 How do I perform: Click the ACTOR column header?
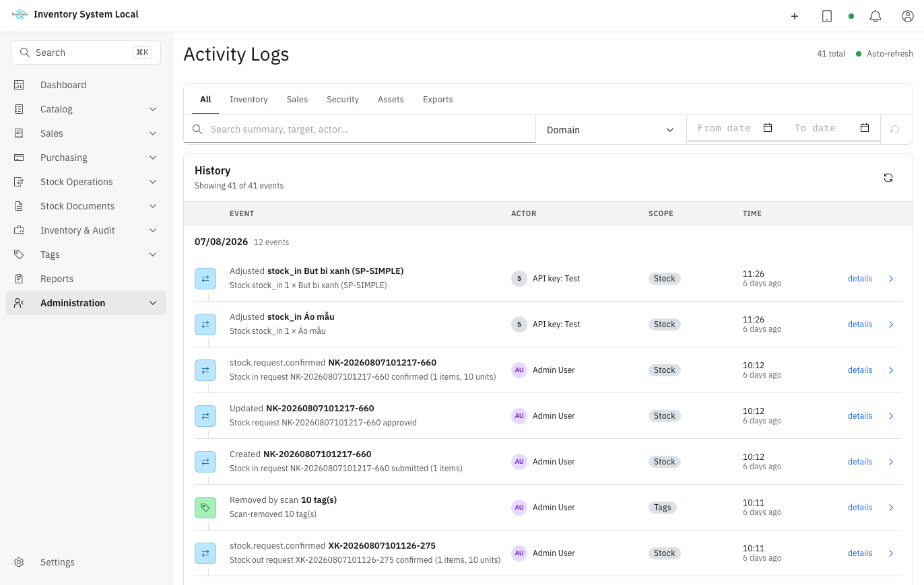pos(523,213)
